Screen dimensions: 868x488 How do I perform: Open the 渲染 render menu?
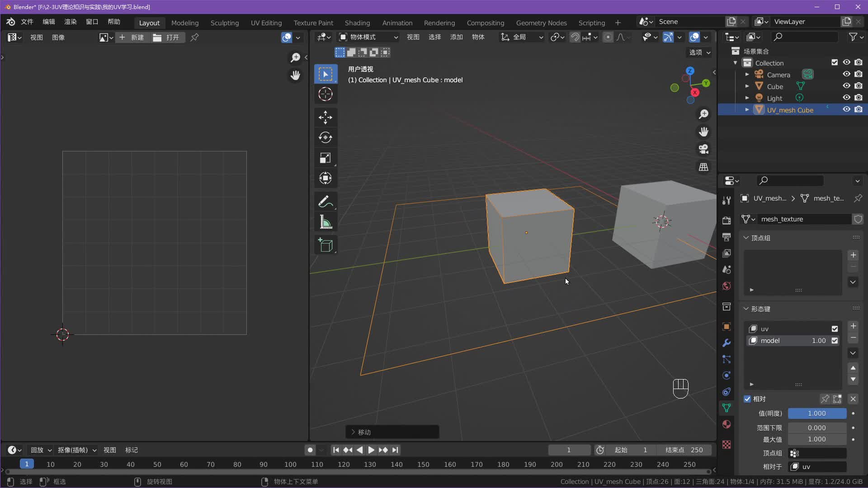click(x=71, y=22)
